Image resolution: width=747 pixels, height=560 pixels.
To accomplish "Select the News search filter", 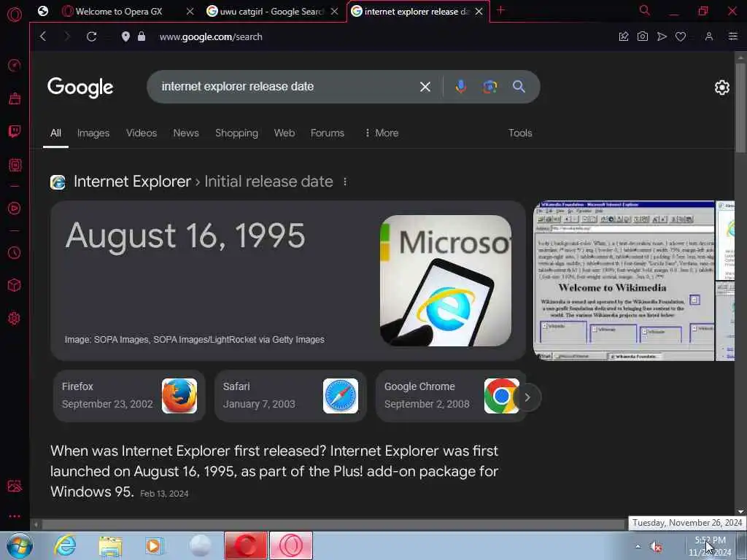I will (186, 133).
